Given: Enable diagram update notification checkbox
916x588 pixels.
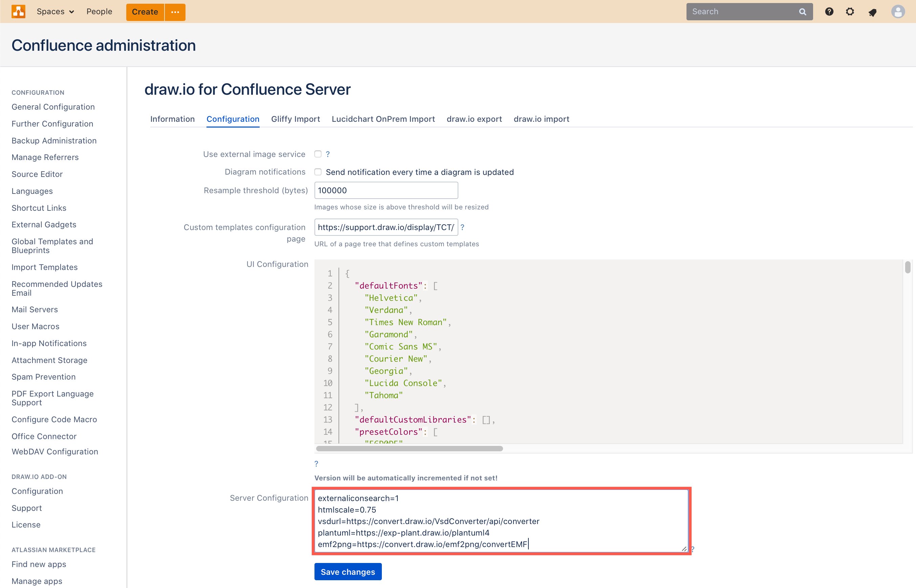Looking at the screenshot, I should pyautogui.click(x=318, y=172).
